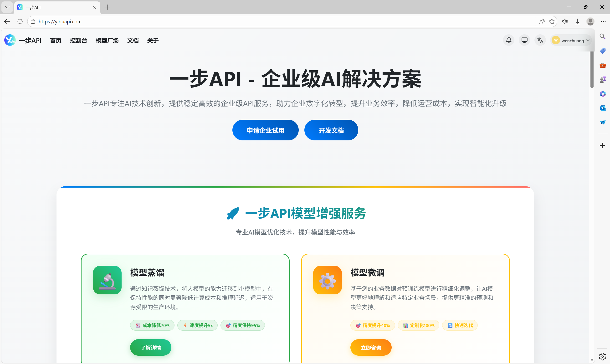This screenshot has height=364, width=610.
Task: Click the translate language icon in the header
Action: 540,40
